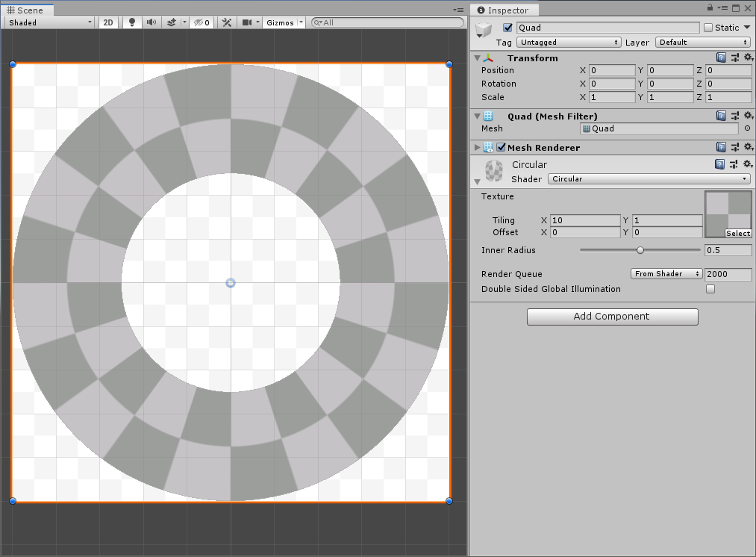Mute scene view audio
The image size is (756, 557).
151,22
